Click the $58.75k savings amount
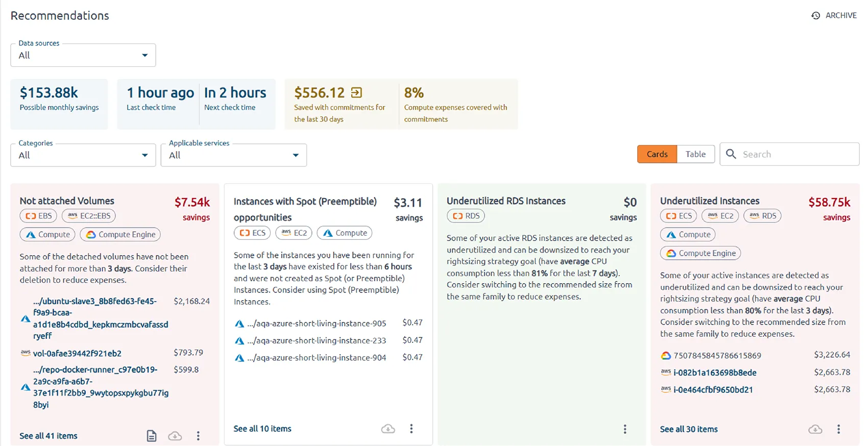 [x=829, y=203]
